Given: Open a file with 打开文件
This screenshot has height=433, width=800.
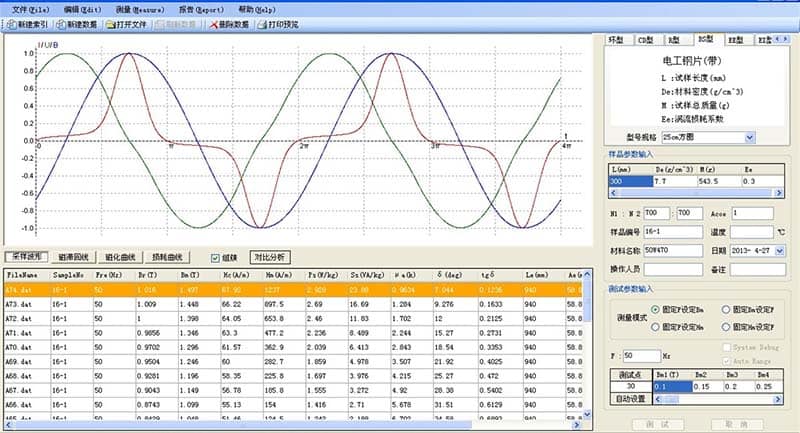Looking at the screenshot, I should point(126,24).
